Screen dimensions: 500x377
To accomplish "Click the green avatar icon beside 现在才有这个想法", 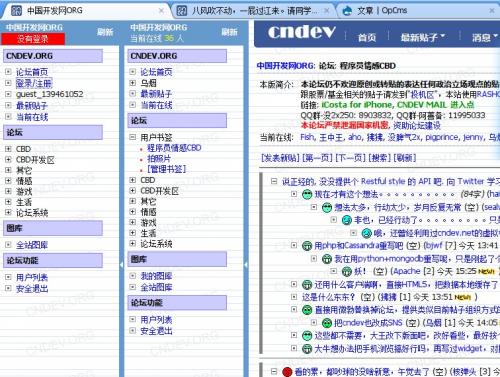I will coord(307,194).
